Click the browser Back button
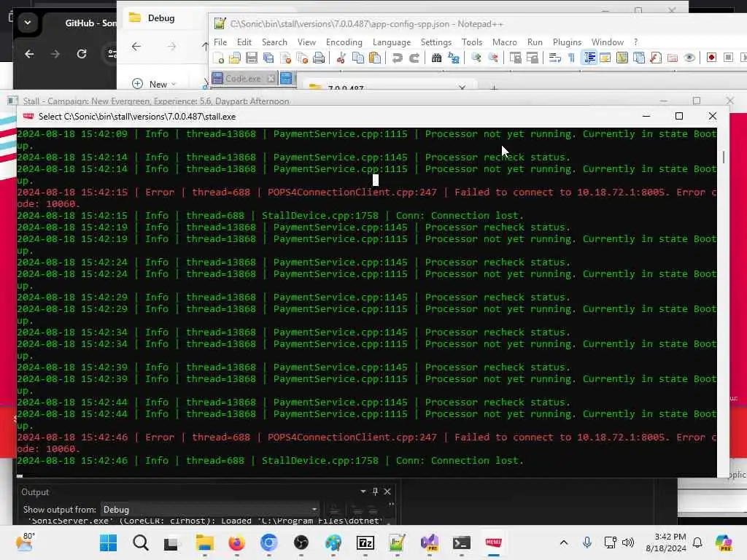Viewport: 747px width, 560px height. [x=29, y=54]
